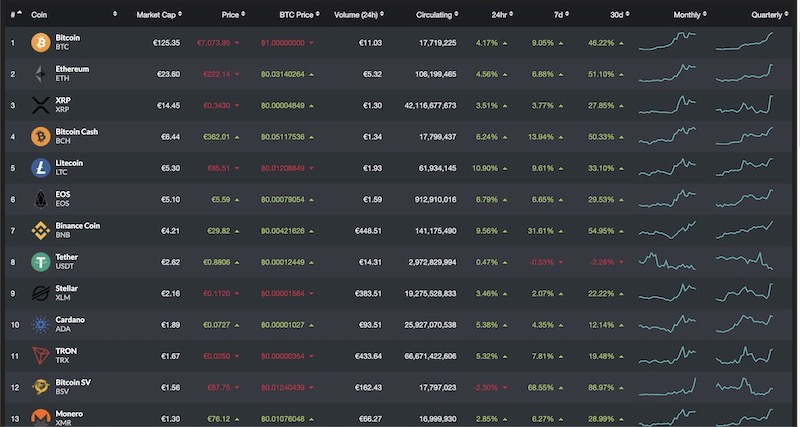This screenshot has height=427, width=800.
Task: Click the Ethereum diamond logo icon
Action: (x=41, y=74)
